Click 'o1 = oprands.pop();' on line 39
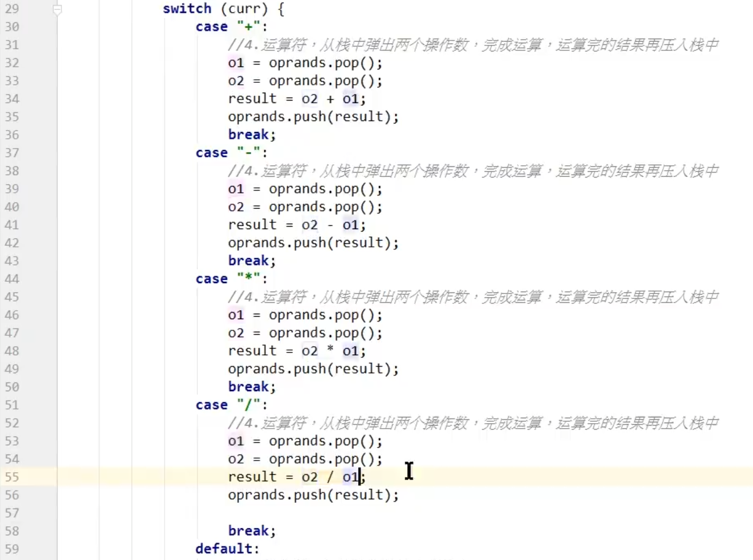753x560 pixels. pyautogui.click(x=305, y=189)
